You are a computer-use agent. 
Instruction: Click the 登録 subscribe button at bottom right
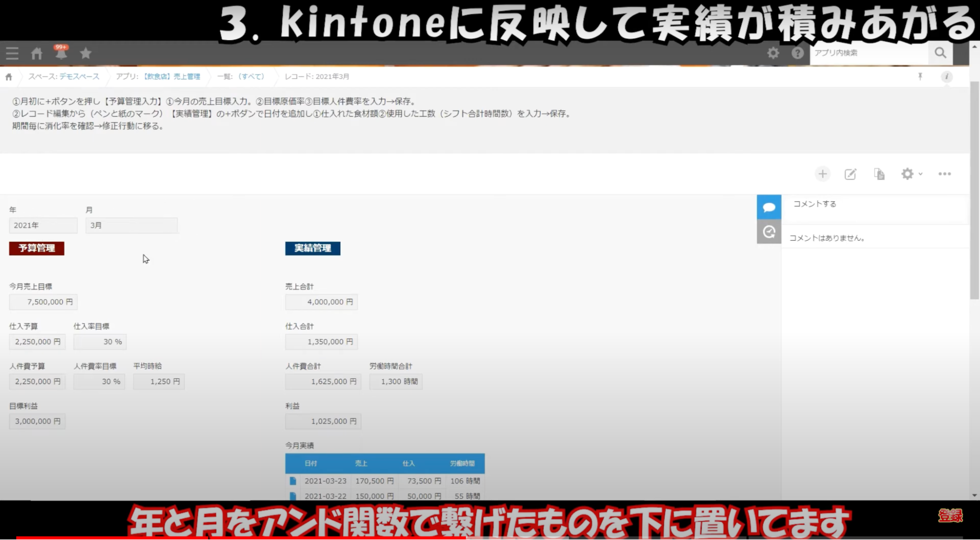point(950,515)
